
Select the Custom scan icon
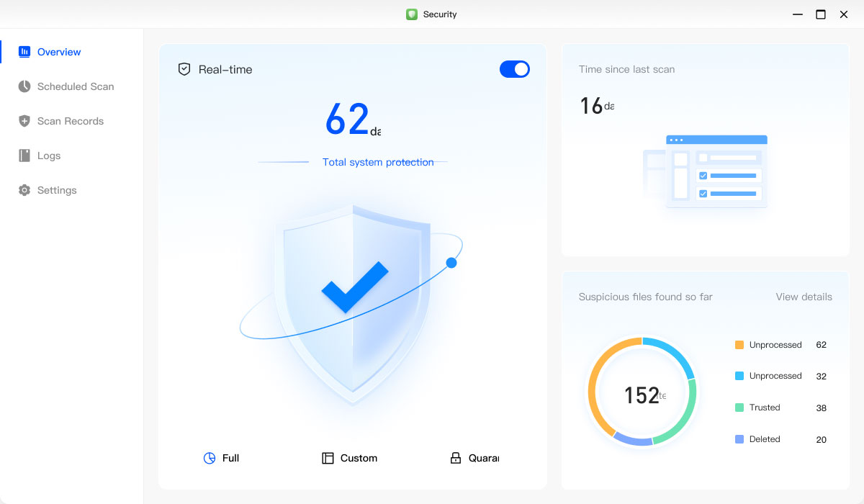coord(328,457)
